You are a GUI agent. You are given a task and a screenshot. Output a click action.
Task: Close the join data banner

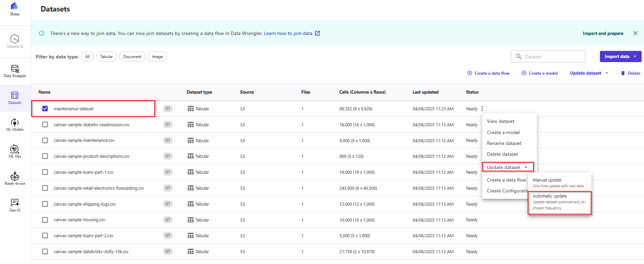click(635, 33)
